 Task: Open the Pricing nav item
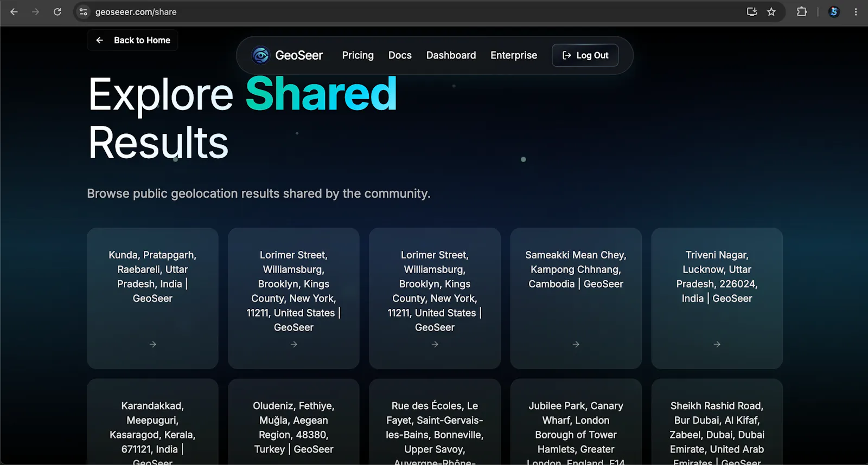(358, 55)
